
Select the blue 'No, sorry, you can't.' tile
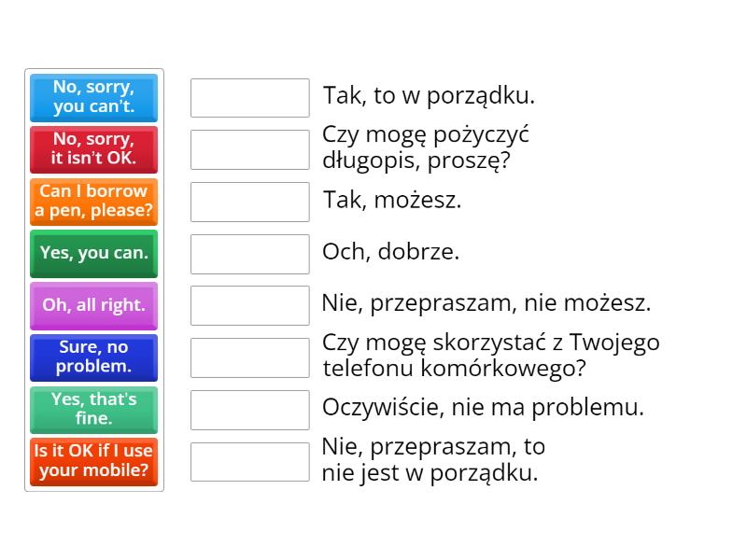pos(94,98)
